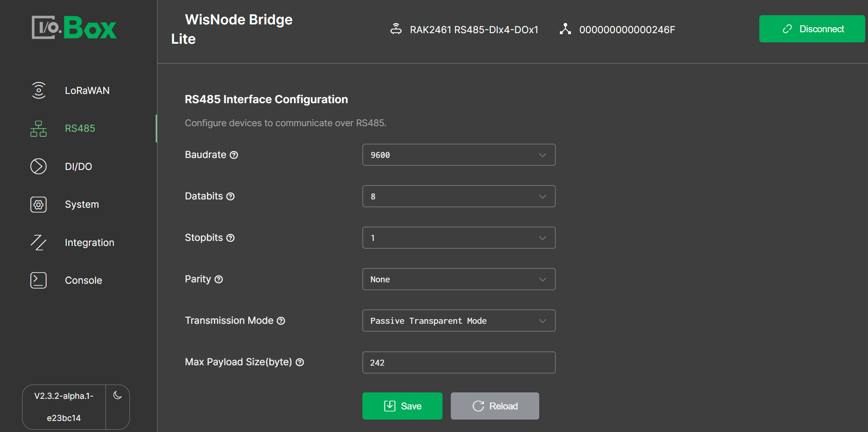Open the Stopbits dropdown
The height and width of the screenshot is (432, 868).
point(459,238)
